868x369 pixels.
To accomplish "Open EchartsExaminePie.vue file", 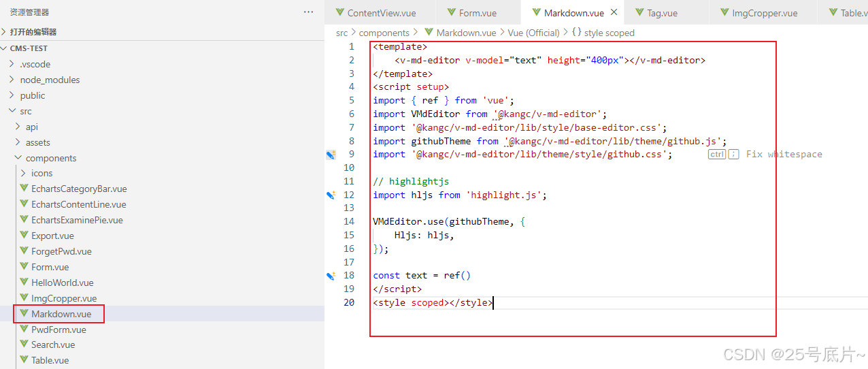I will 77,220.
